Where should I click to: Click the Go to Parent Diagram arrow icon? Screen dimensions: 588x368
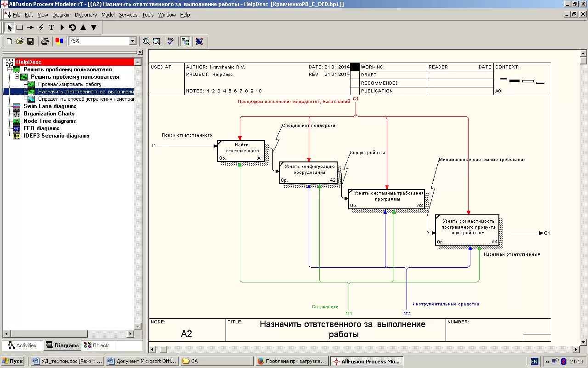(x=83, y=27)
